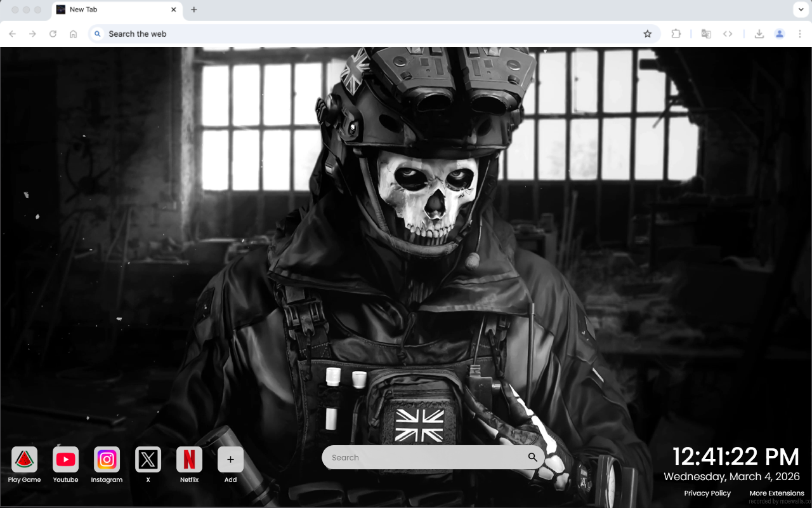Open the profile avatar menu
Image resolution: width=812 pixels, height=508 pixels.
coord(780,34)
